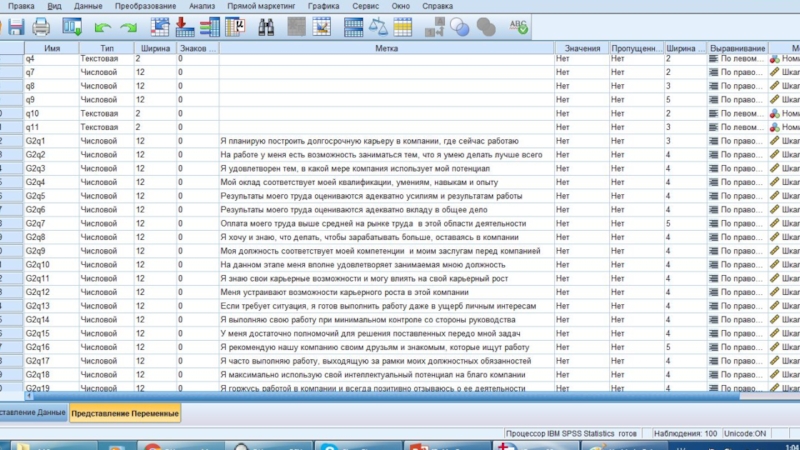Click the Print toolbar icon
This screenshot has height=450, width=800.
tap(41, 27)
